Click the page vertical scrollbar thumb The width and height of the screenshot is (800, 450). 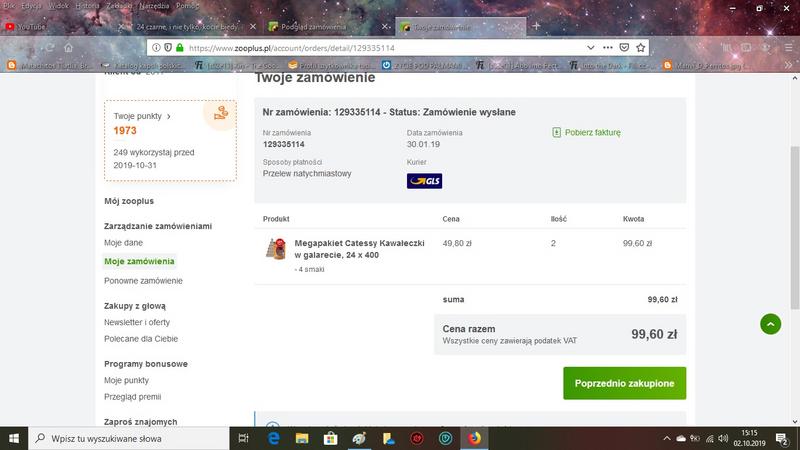coord(795,227)
